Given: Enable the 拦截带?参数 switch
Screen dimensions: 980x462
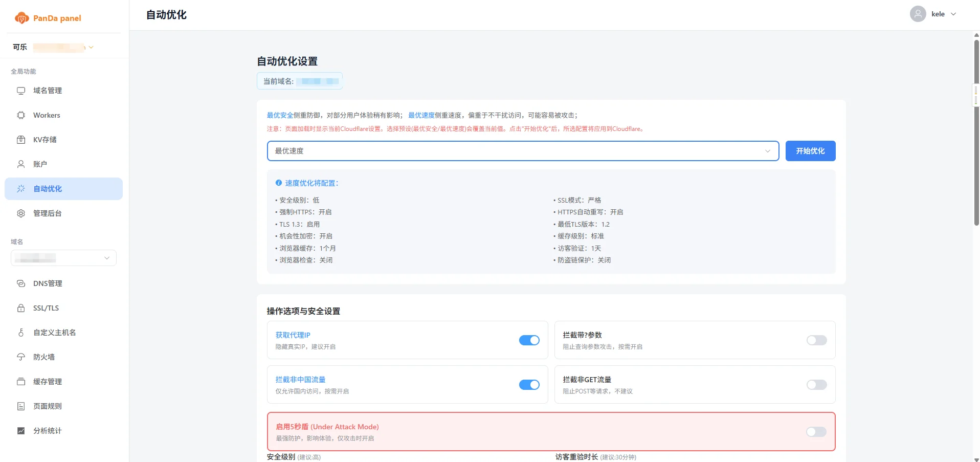Looking at the screenshot, I should pos(816,340).
